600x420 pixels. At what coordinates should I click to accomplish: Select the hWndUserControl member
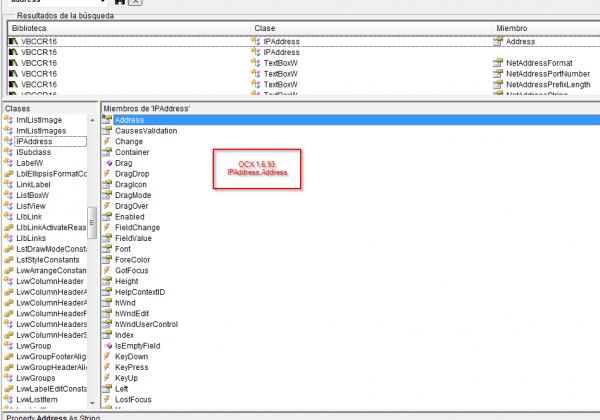coord(146,324)
